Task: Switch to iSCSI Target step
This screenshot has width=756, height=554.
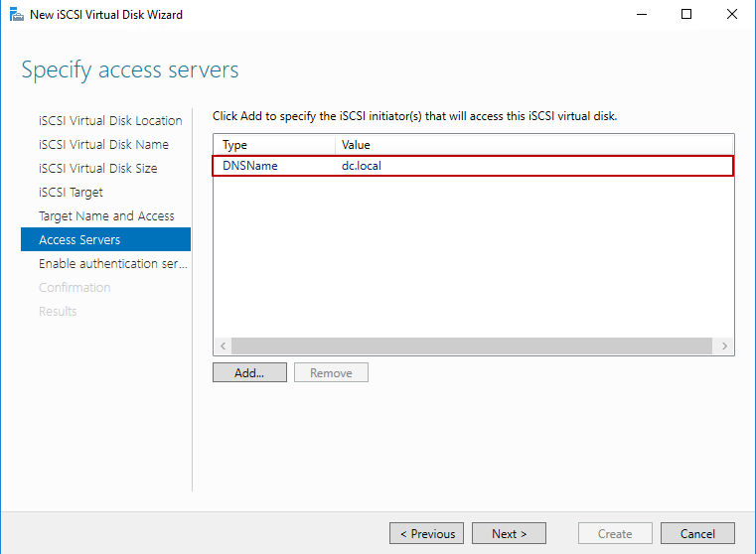Action: 71,193
